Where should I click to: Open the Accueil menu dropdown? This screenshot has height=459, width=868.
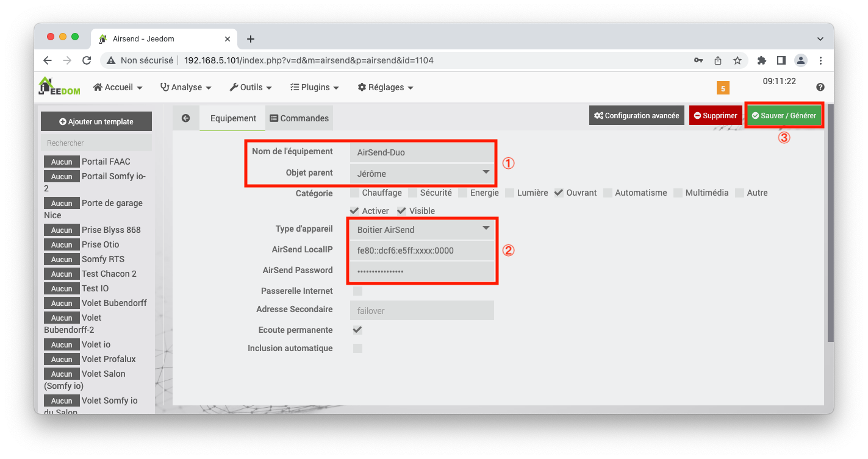[x=118, y=87]
